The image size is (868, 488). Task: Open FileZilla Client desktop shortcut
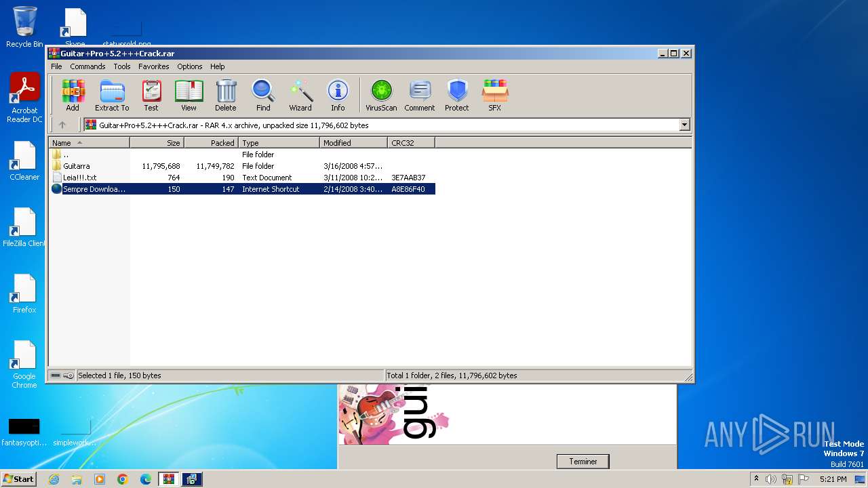tap(24, 228)
